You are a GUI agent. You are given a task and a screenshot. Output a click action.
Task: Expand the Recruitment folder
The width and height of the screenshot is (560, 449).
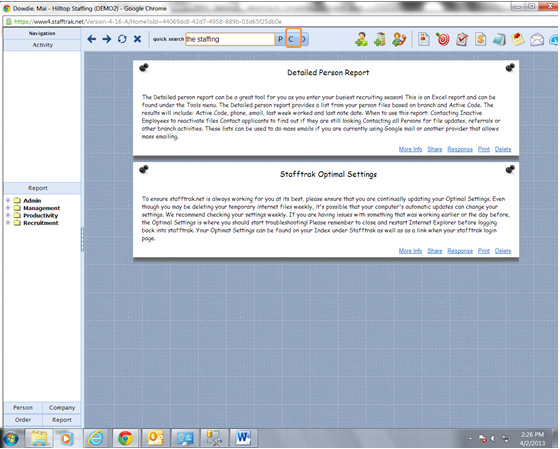[x=8, y=223]
